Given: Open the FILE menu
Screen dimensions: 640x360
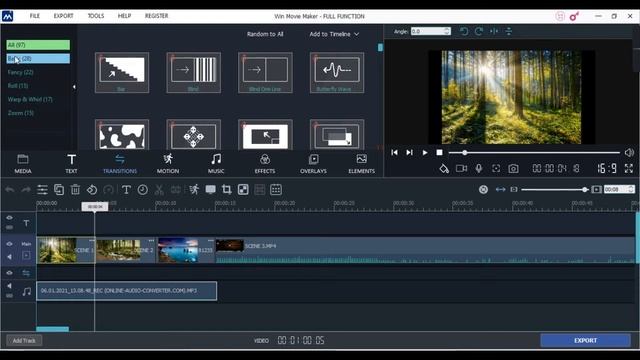Looking at the screenshot, I should click(x=35, y=16).
